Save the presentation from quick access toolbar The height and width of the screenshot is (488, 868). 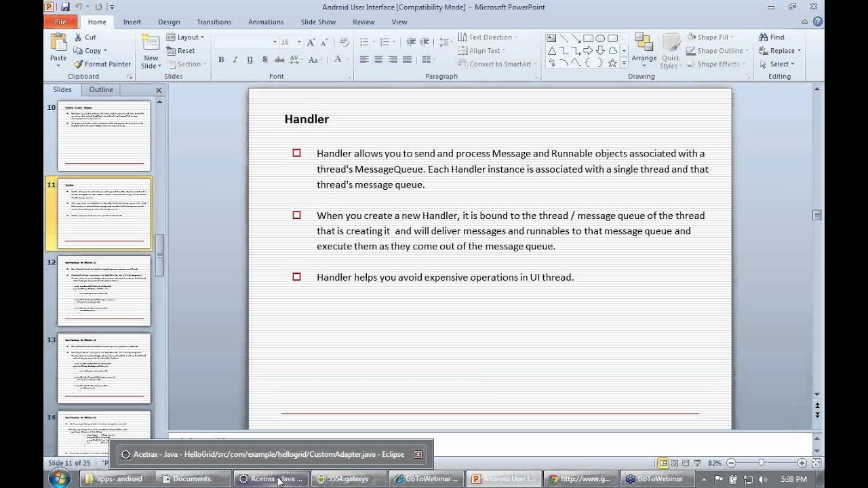[65, 7]
